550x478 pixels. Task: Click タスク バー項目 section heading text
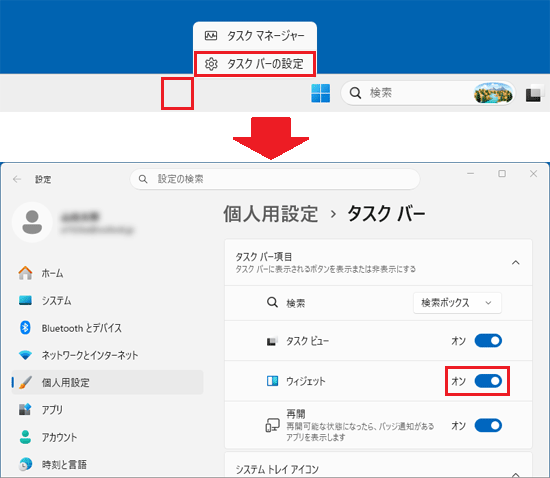263,257
